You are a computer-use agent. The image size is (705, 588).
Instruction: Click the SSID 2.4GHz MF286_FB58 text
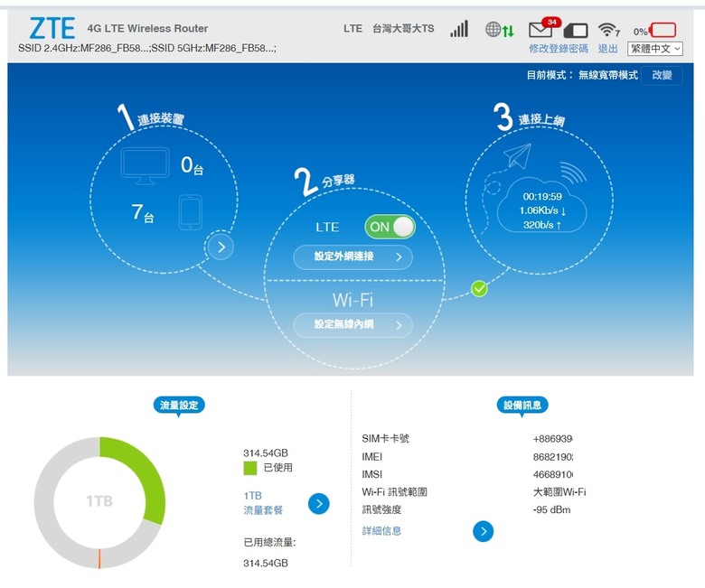[x=83, y=48]
